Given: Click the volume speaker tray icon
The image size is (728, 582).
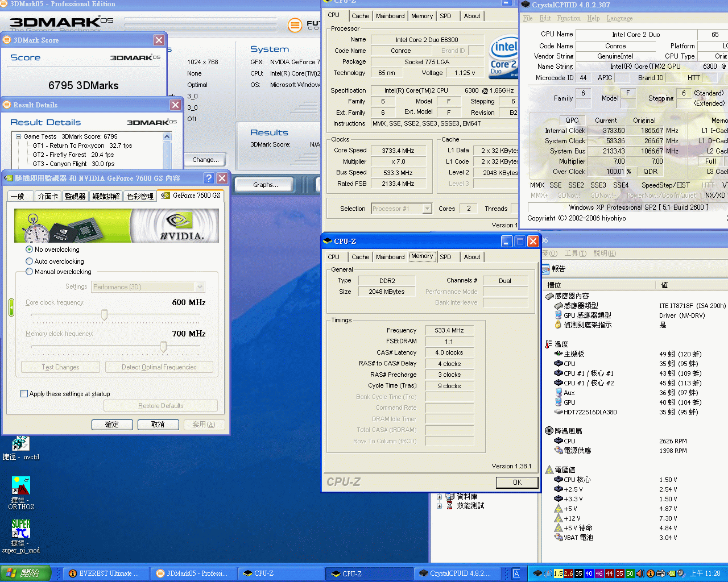Looking at the screenshot, I should (x=640, y=573).
